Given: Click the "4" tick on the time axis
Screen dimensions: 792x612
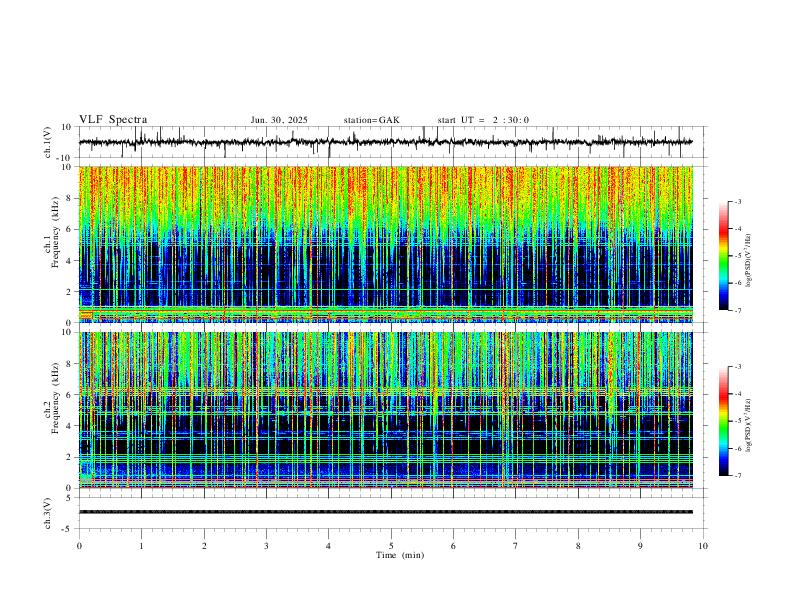Looking at the screenshot, I should 329,546.
